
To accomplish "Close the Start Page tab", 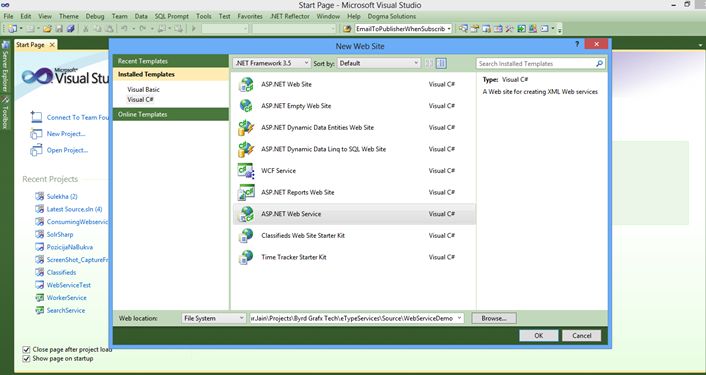I will tap(52, 45).
